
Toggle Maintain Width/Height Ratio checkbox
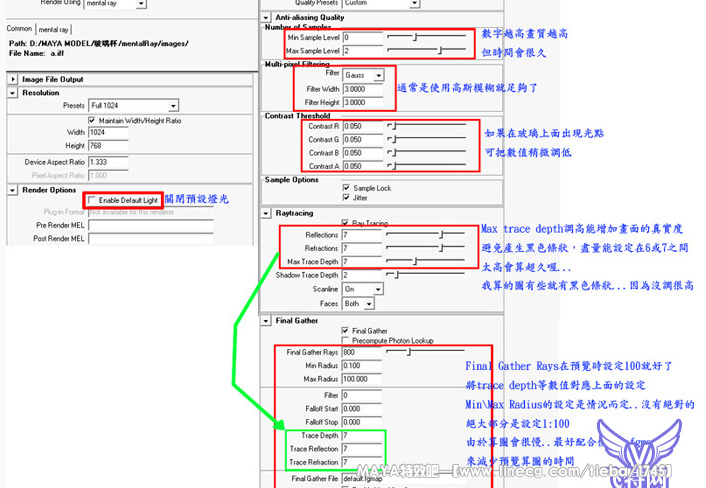coord(92,120)
